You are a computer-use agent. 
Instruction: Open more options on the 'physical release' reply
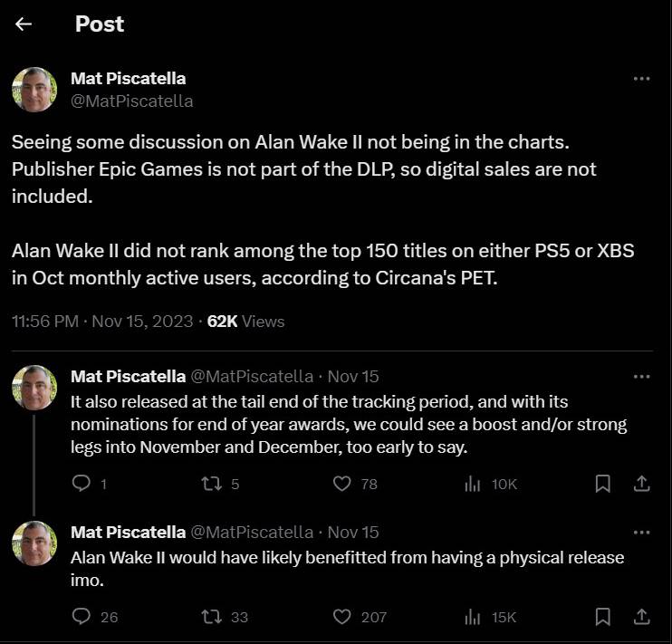(x=641, y=532)
